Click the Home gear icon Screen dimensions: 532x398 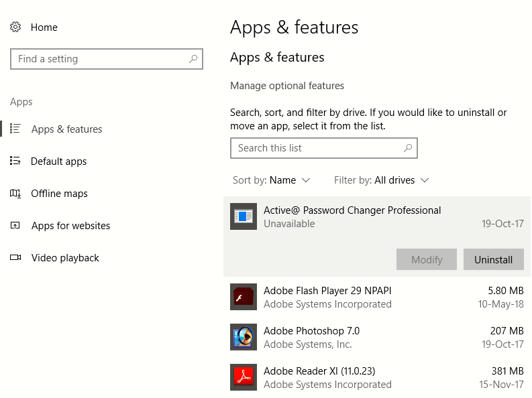pos(15,27)
